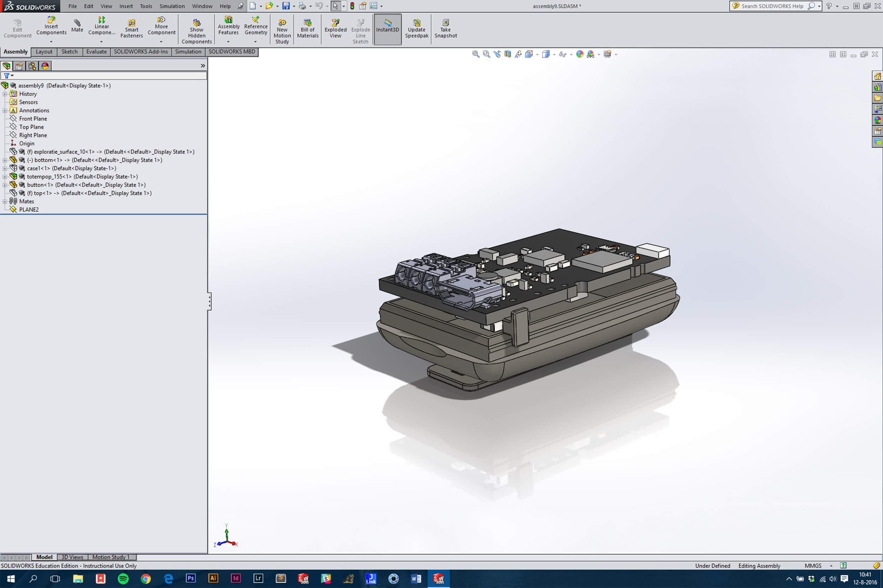Click the Edit Appearance color ball
Image resolution: width=883 pixels, height=588 pixels.
coord(580,54)
